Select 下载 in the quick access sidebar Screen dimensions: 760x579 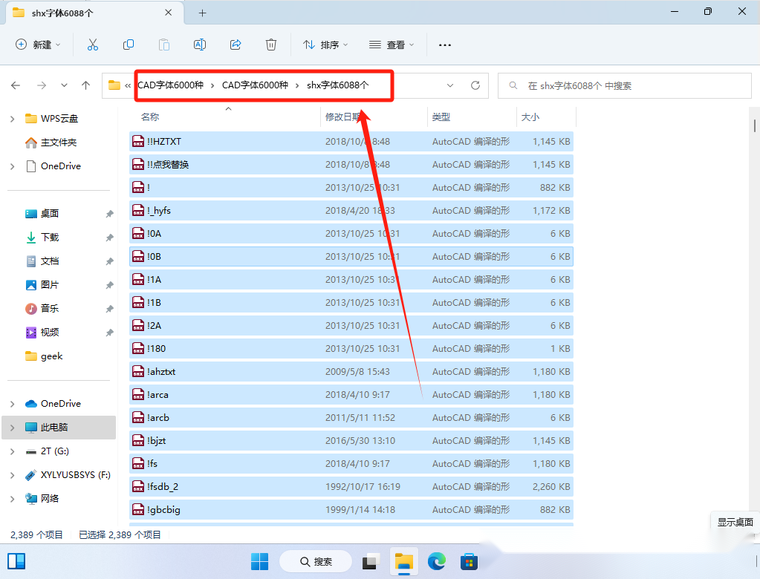(49, 237)
